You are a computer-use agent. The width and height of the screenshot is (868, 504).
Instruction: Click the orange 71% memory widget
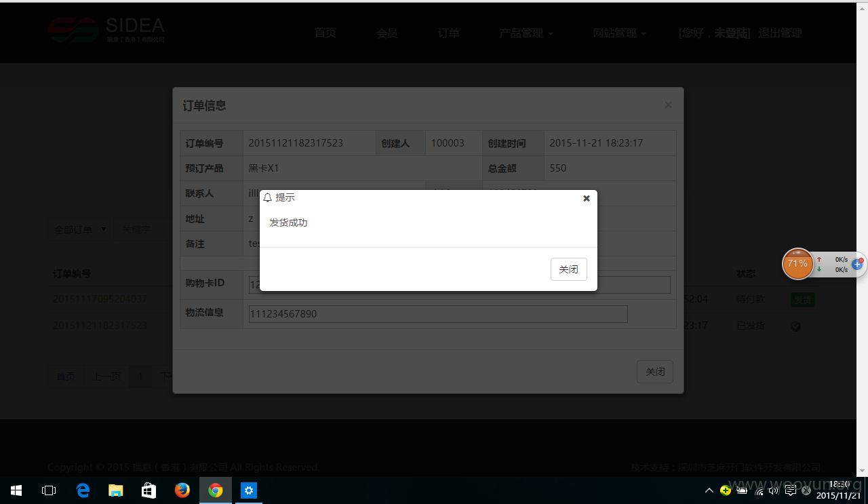pyautogui.click(x=797, y=264)
